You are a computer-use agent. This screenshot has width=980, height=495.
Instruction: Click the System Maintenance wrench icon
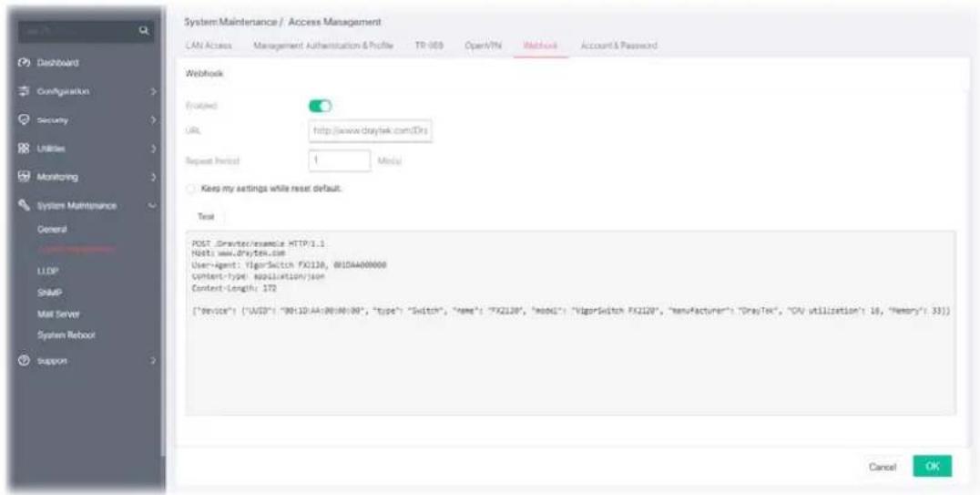point(24,205)
